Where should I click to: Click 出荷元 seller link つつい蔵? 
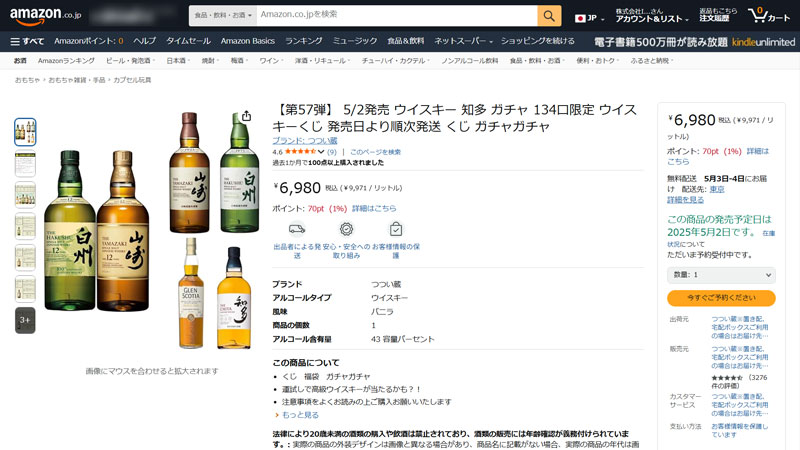[740, 327]
